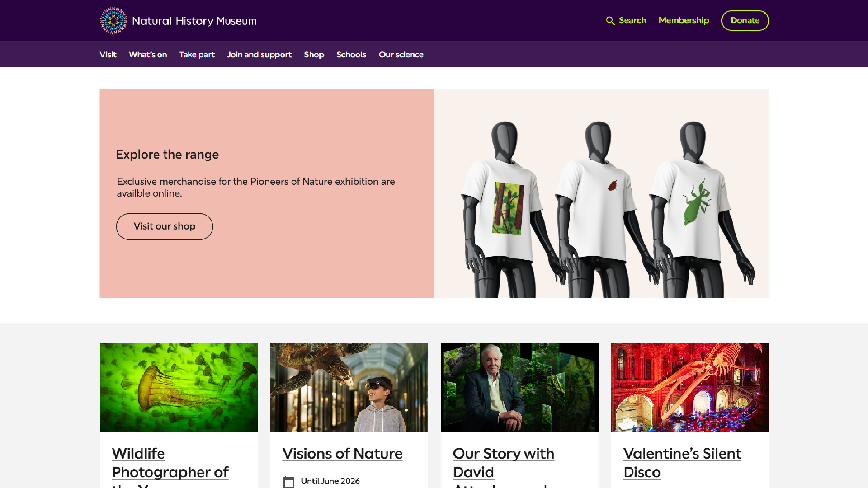The image size is (868, 488).
Task: Open the Membership link
Action: tap(683, 21)
